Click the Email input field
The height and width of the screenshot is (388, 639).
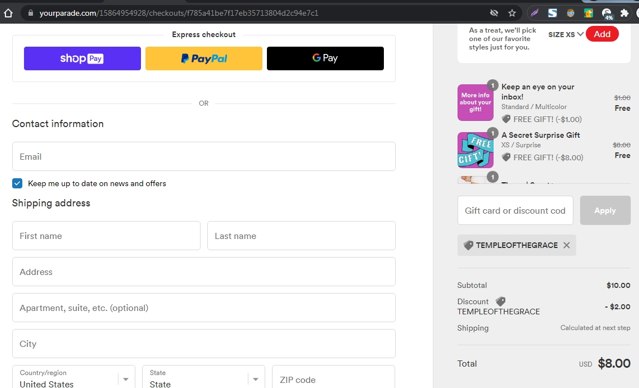click(x=204, y=157)
